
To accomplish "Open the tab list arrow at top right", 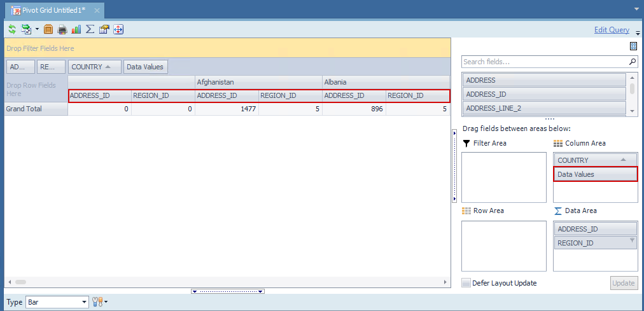I will pyautogui.click(x=636, y=8).
